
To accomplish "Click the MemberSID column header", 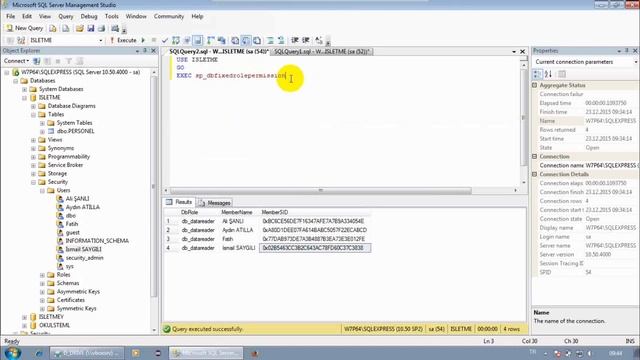I will click(x=315, y=212).
